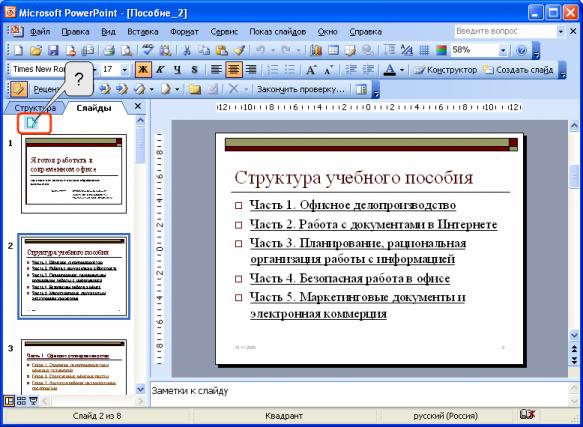Click the Copy icon
Viewport: 583px width, 427px height.
pyautogui.click(x=204, y=50)
